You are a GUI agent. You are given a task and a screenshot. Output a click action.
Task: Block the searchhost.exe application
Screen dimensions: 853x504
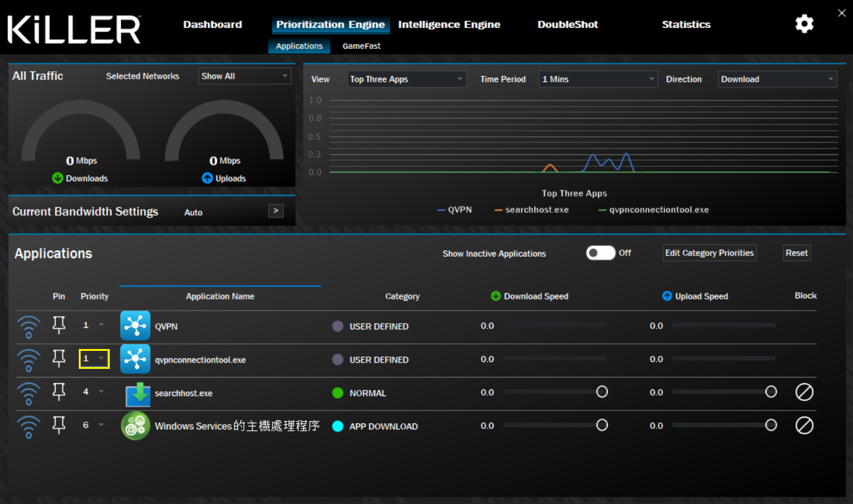(x=804, y=392)
